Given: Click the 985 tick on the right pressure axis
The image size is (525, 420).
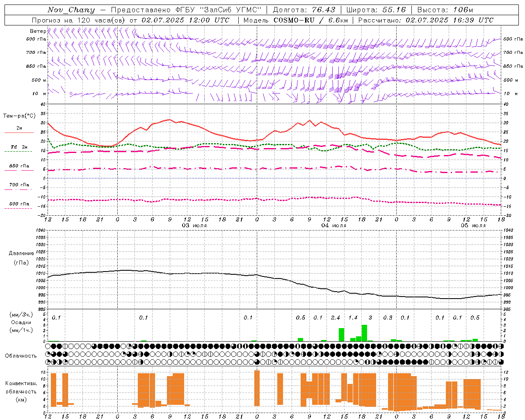Looking at the screenshot, I should click(507, 309).
